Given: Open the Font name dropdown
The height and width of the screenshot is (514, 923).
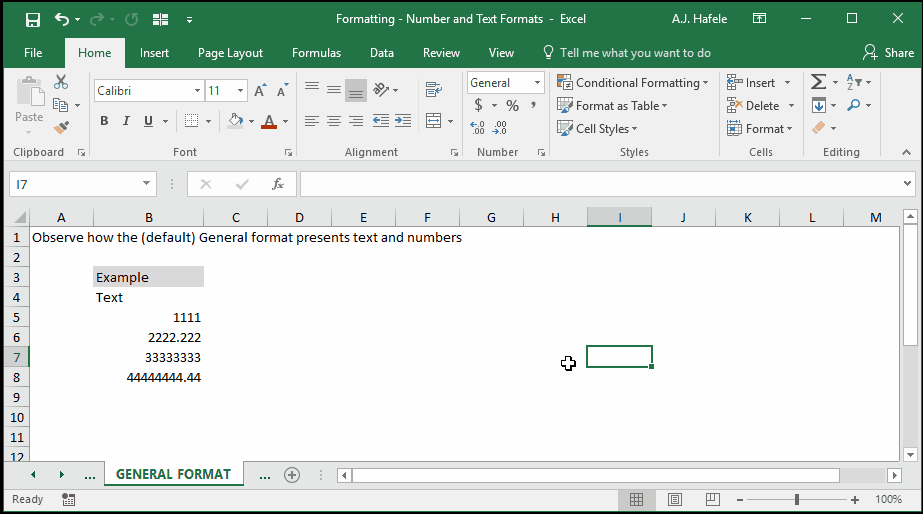Looking at the screenshot, I should pos(197,91).
